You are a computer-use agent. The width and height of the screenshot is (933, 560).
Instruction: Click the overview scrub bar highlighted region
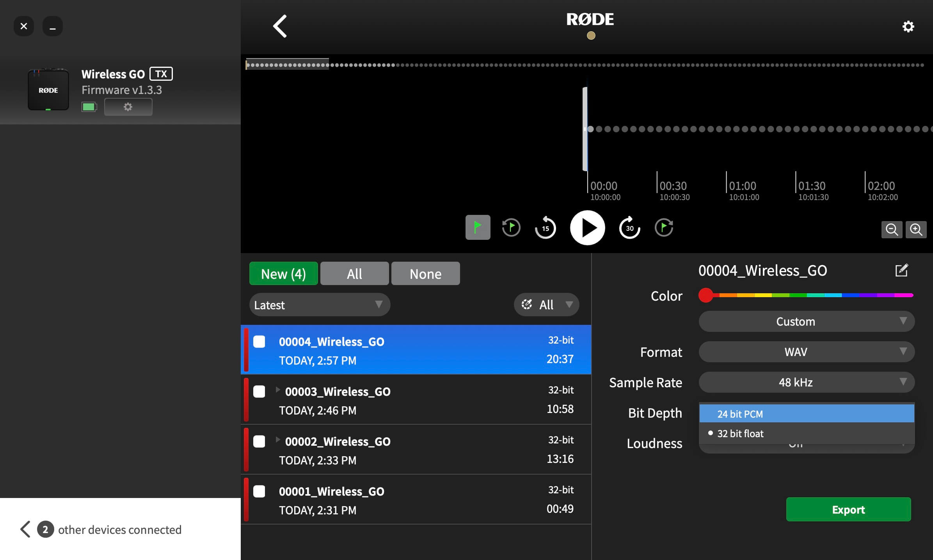(x=287, y=64)
